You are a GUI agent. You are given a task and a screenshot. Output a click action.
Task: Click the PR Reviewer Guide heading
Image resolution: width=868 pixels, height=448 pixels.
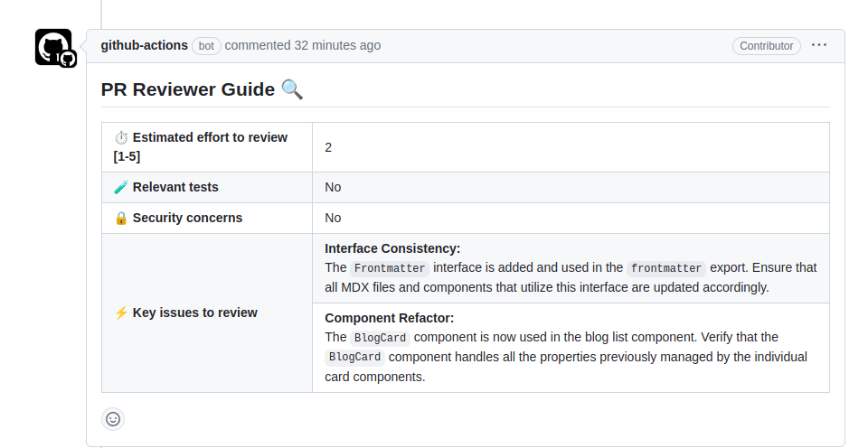188,89
